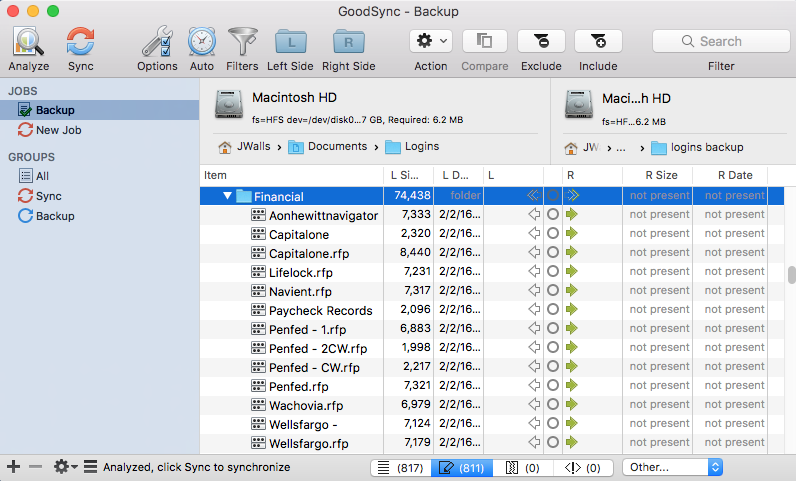Open the Action gear dropdown
This screenshot has width=796, height=481.
pos(431,41)
